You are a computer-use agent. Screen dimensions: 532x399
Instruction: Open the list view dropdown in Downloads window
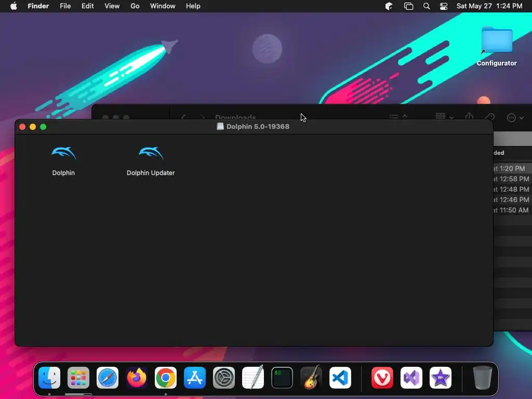click(x=397, y=116)
